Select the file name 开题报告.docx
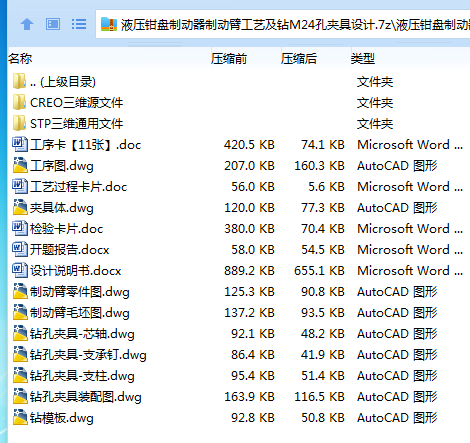The height and width of the screenshot is (443, 470). [x=70, y=250]
